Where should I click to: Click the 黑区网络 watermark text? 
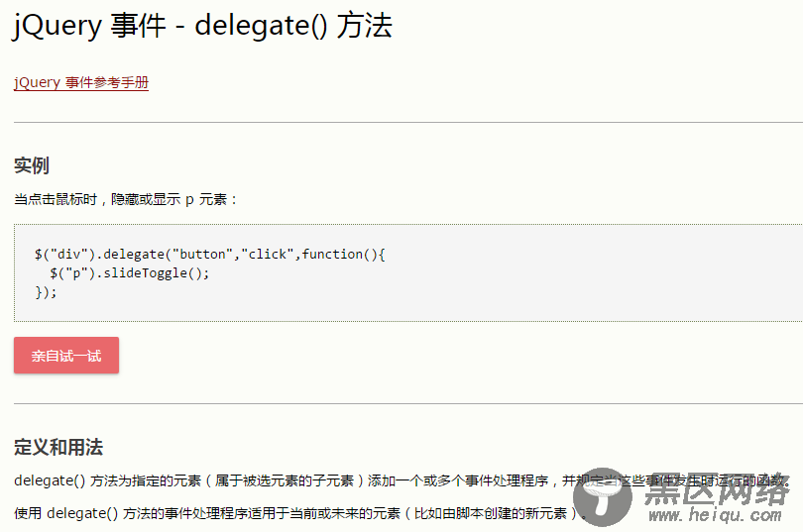click(x=717, y=490)
